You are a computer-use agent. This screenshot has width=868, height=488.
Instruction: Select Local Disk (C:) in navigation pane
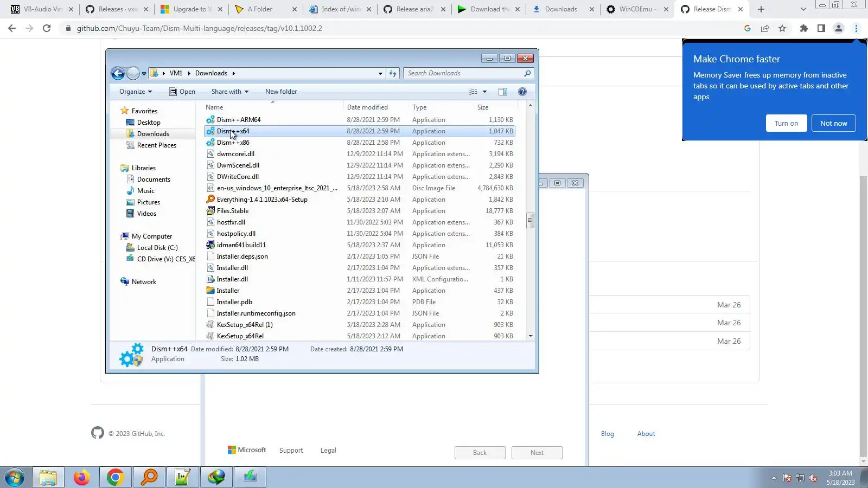157,248
